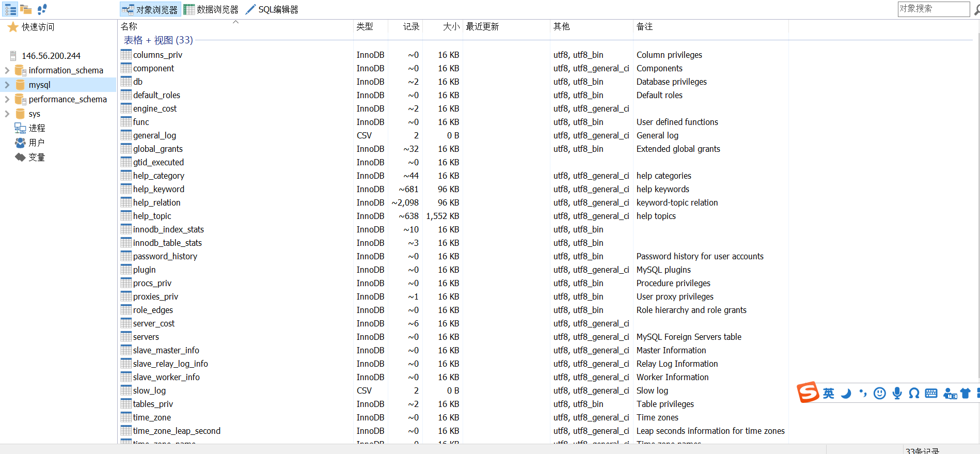Click the database icon of sys
The height and width of the screenshot is (454, 980).
click(20, 114)
